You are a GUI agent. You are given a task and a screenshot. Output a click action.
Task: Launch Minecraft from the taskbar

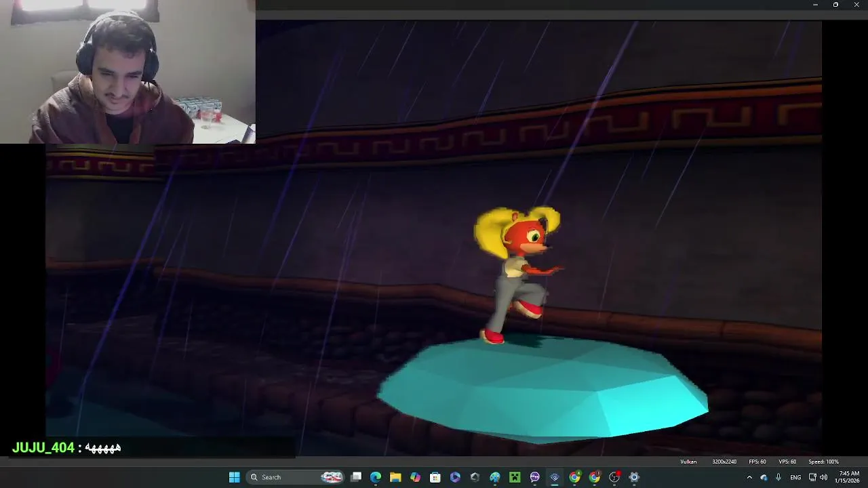point(515,477)
